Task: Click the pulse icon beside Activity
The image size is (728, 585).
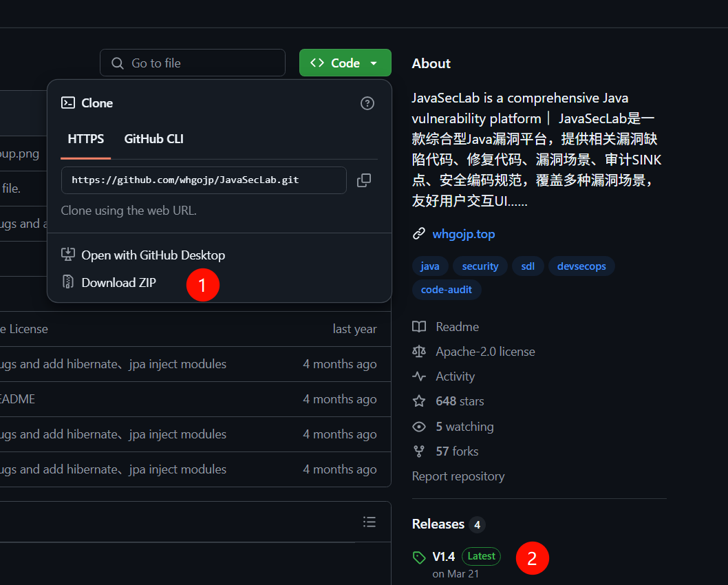Action: pos(419,376)
